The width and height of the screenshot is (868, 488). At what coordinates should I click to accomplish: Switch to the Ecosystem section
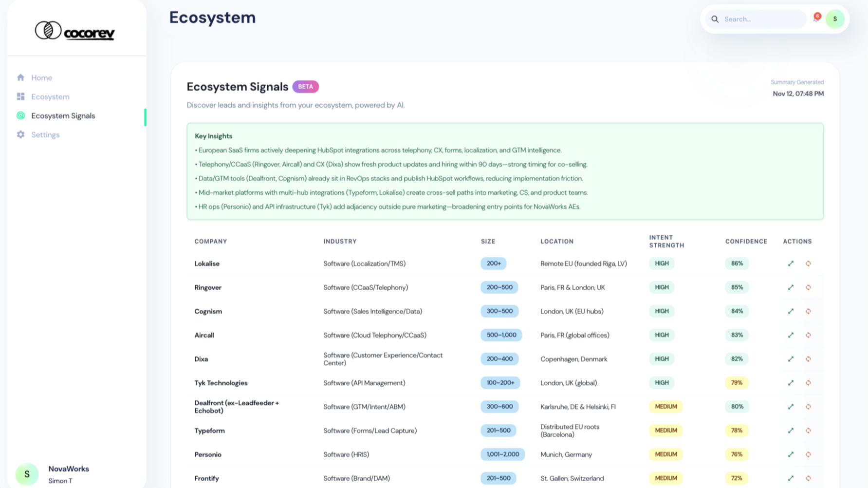50,96
